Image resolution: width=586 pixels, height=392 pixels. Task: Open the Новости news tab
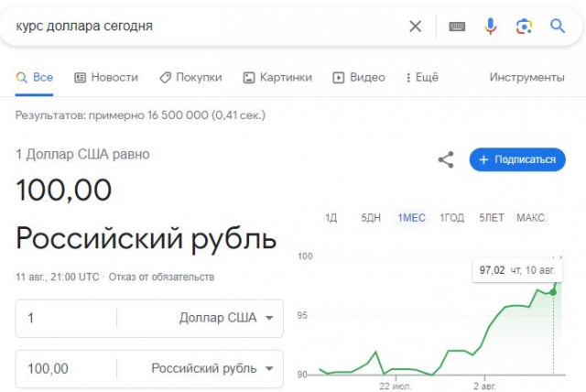[106, 77]
